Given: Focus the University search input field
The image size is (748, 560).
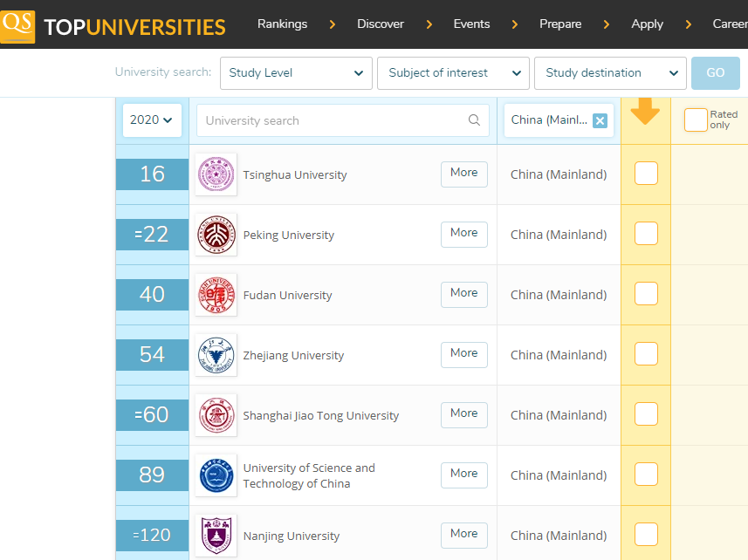Looking at the screenshot, I should pyautogui.click(x=342, y=120).
